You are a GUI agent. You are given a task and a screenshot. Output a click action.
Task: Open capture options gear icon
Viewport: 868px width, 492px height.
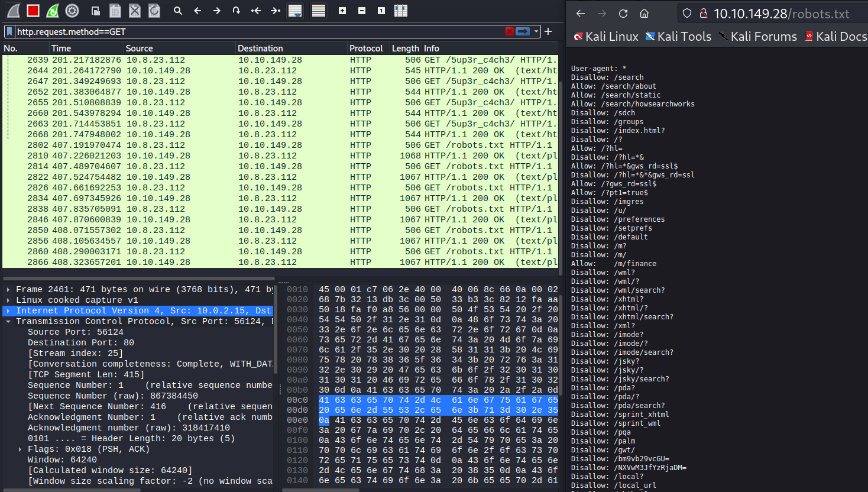click(x=72, y=11)
